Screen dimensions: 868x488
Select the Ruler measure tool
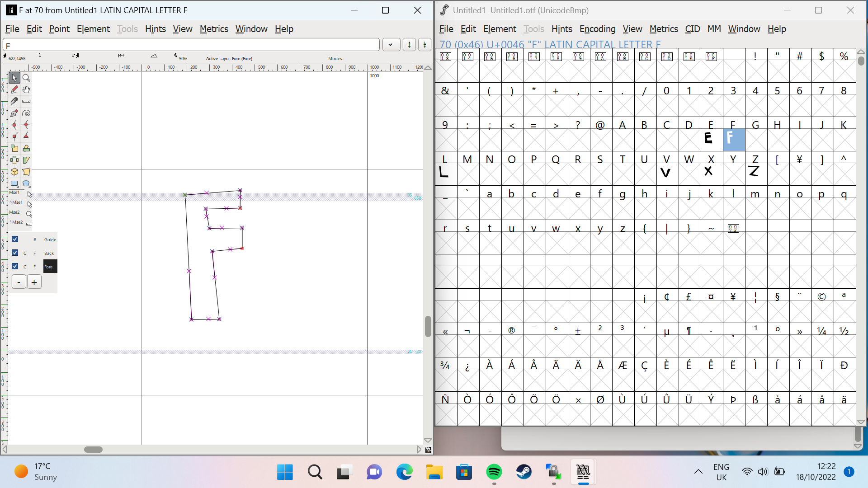click(x=26, y=101)
